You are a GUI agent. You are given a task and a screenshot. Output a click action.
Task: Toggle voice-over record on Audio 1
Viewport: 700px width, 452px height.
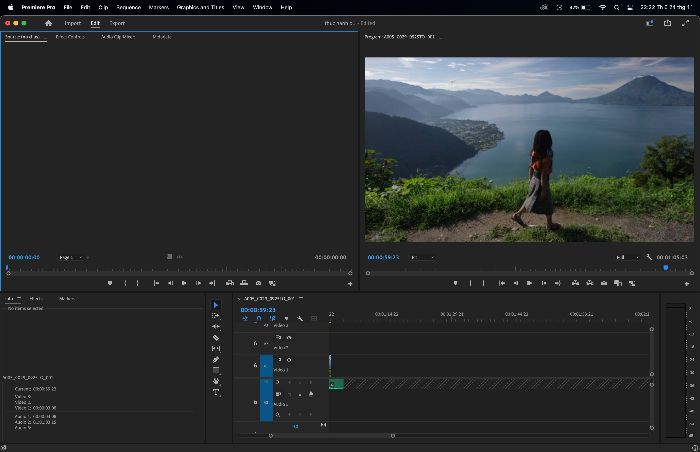click(x=311, y=394)
